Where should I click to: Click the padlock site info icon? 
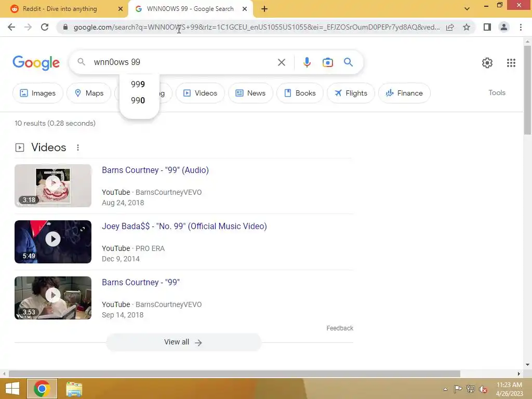tap(65, 27)
